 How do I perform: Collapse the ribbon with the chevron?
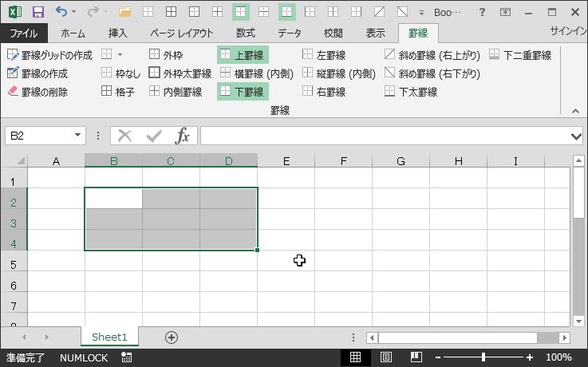click(575, 111)
